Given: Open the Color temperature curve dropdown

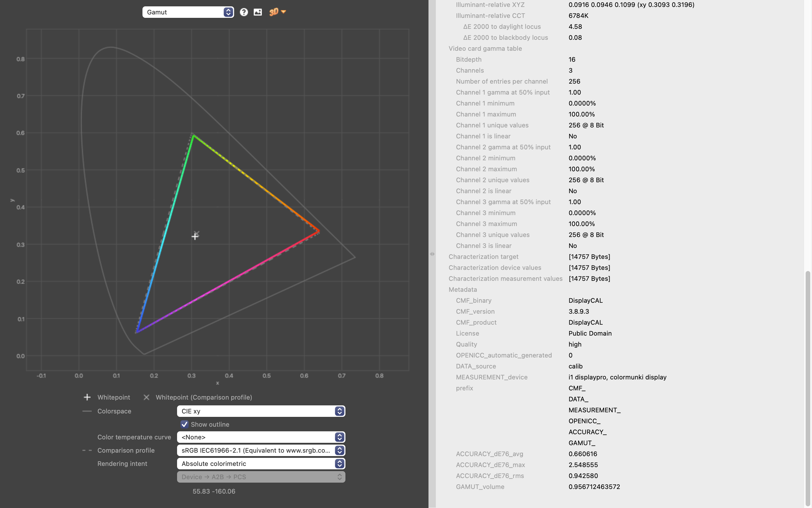Looking at the screenshot, I should 261,437.
